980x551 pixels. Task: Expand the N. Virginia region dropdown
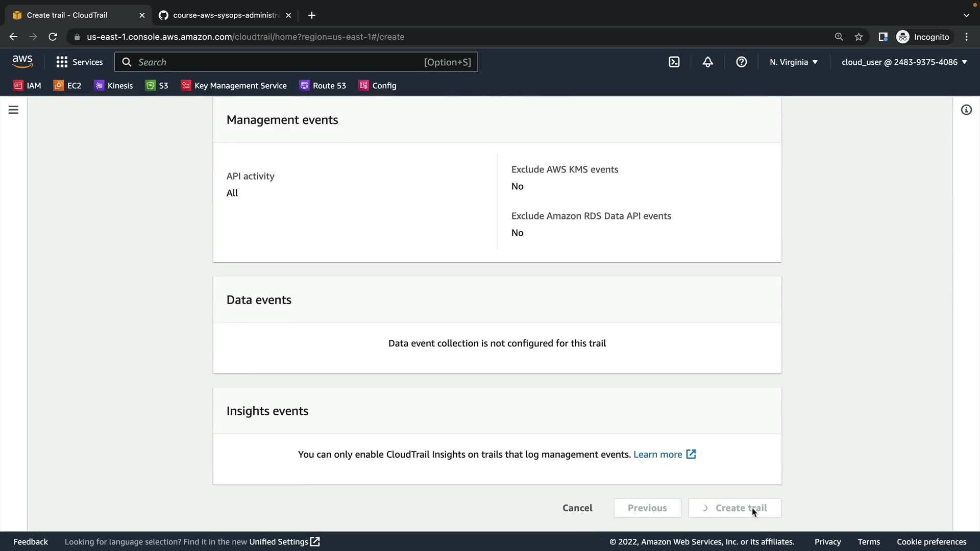(793, 62)
